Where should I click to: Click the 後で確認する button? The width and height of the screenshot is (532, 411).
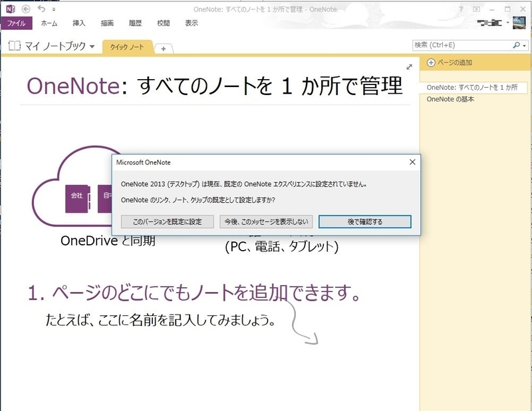365,221
